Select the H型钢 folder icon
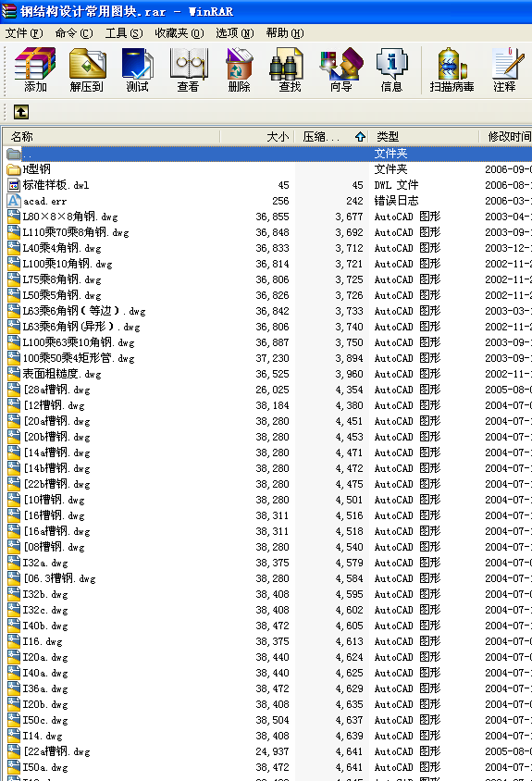This screenshot has width=532, height=781. [14, 169]
